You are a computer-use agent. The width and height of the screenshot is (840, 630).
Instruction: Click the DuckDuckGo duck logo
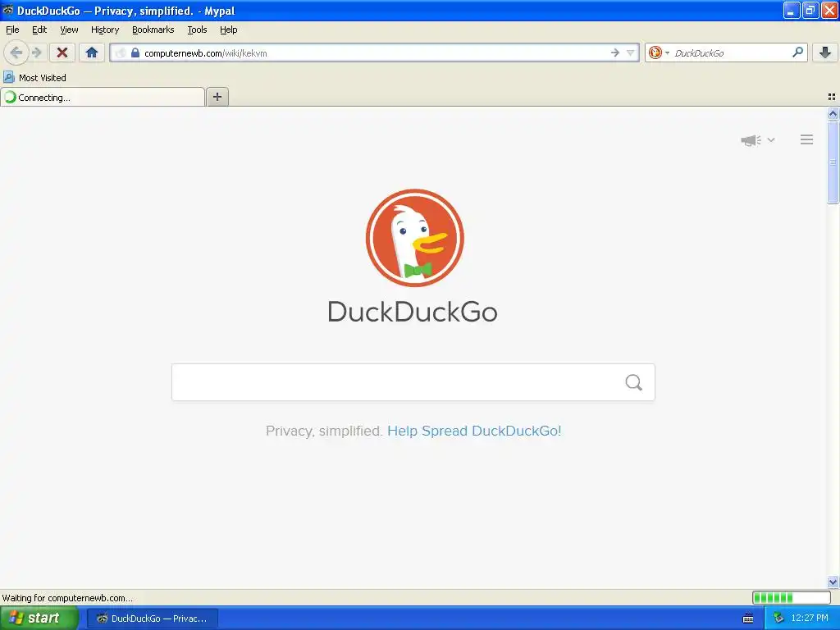point(414,237)
